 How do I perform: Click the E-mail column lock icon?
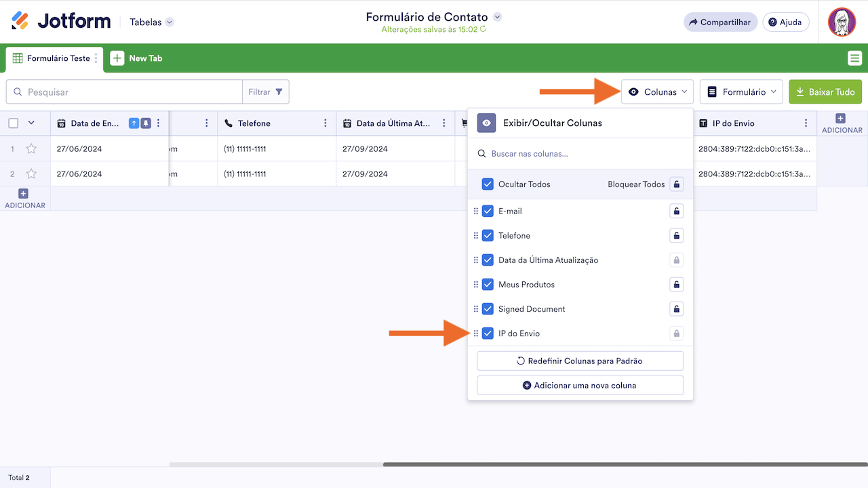(676, 211)
